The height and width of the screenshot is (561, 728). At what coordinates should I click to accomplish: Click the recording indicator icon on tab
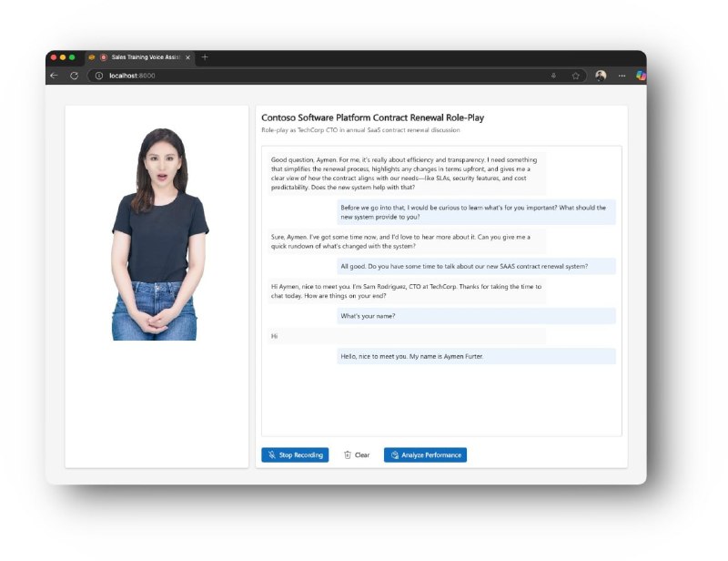coord(104,57)
